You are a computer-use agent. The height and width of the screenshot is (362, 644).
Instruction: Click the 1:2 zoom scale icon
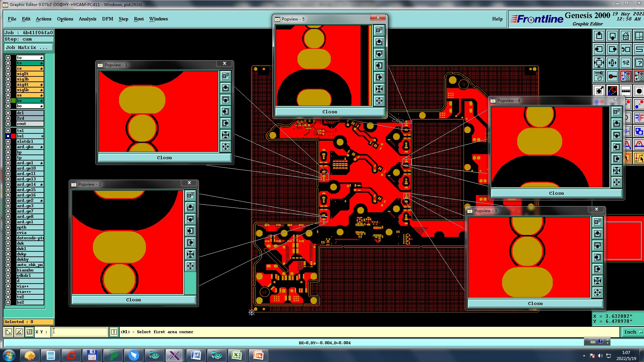point(626,63)
